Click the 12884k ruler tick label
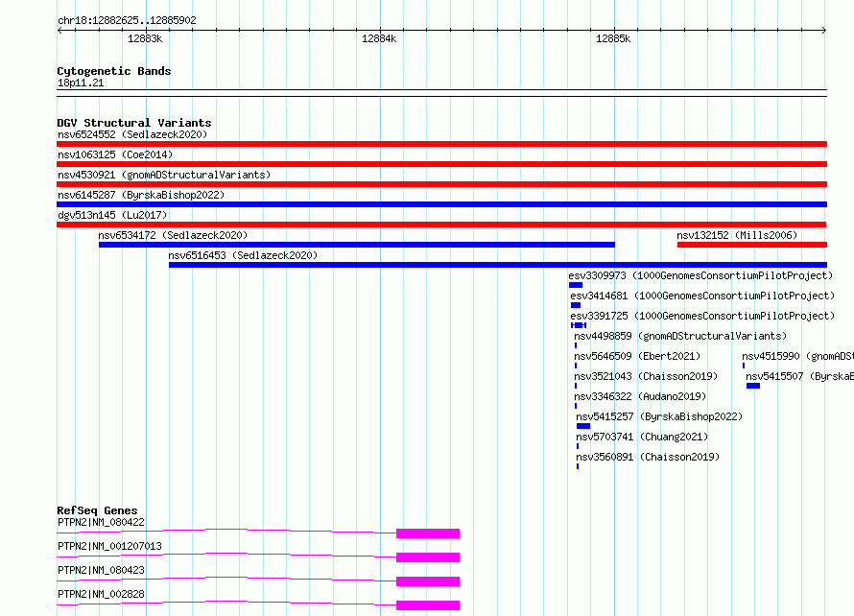 (x=379, y=38)
